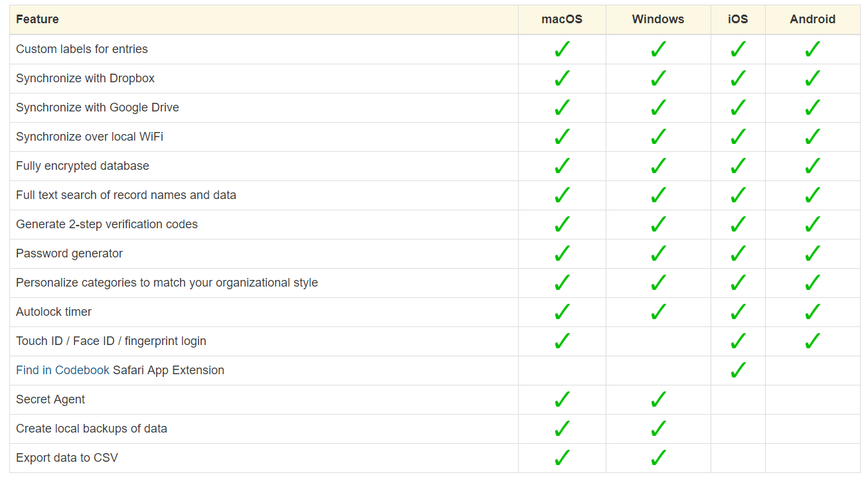Click the Windows checkmark for Custom labels
The height and width of the screenshot is (481, 868).
[x=658, y=49]
